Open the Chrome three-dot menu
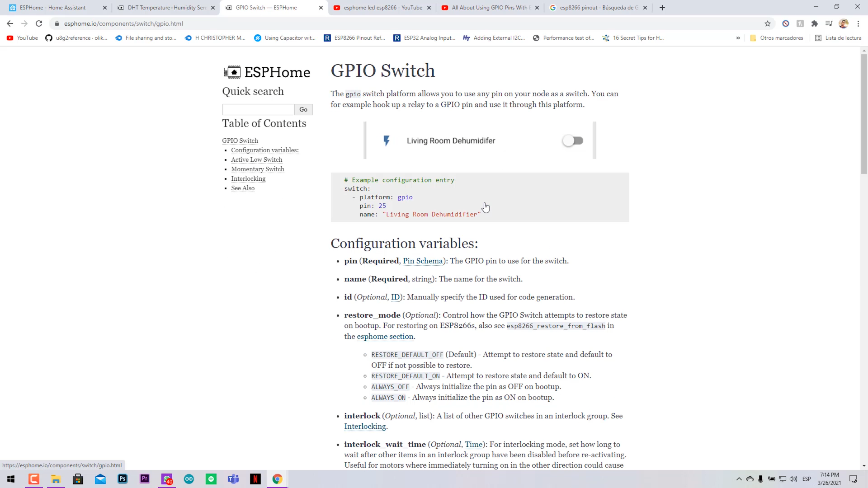 click(858, 23)
